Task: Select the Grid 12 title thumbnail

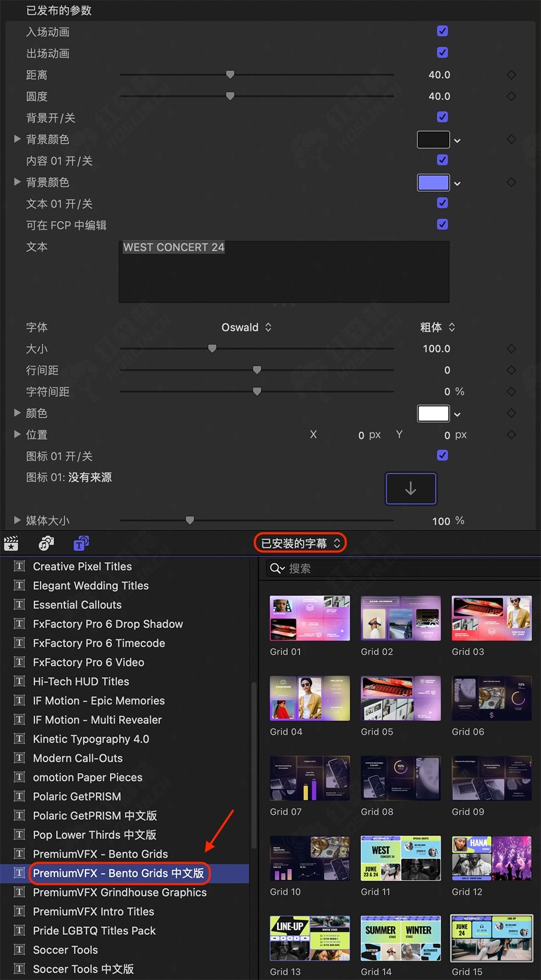Action: click(492, 858)
